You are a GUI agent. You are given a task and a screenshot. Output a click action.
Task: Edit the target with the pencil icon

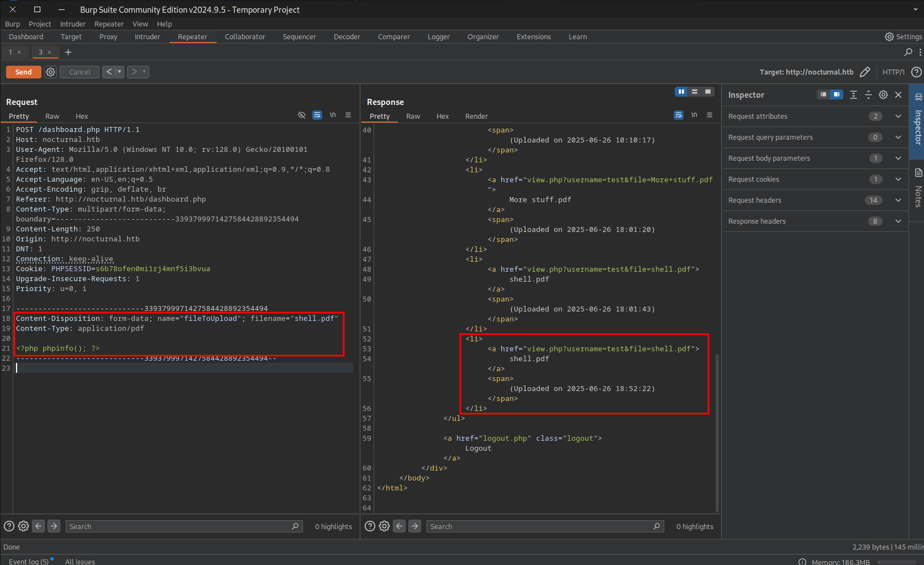865,72
